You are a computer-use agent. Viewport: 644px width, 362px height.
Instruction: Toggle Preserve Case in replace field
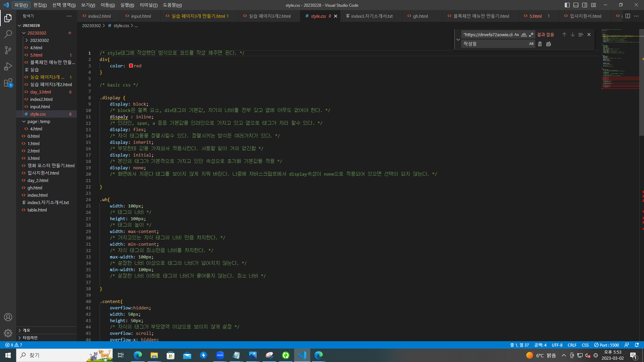pyautogui.click(x=531, y=44)
